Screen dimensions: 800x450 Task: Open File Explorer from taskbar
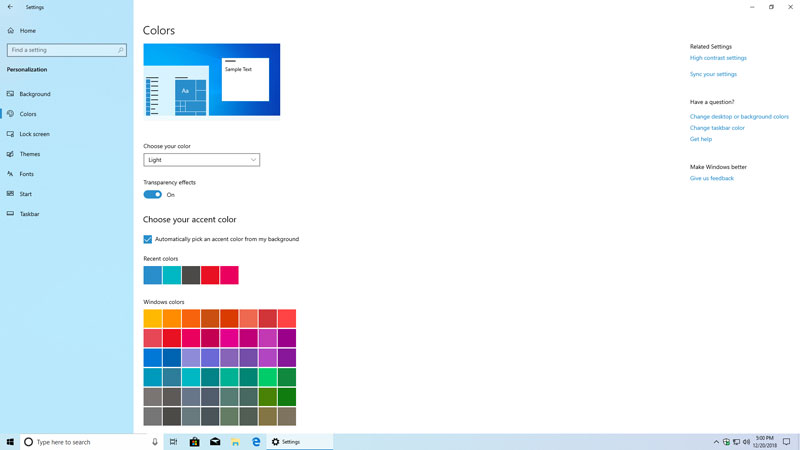[x=235, y=442]
